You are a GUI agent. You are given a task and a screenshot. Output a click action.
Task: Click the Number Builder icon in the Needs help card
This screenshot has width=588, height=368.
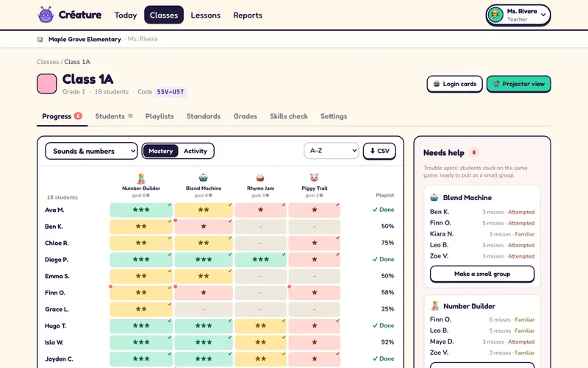click(x=434, y=305)
